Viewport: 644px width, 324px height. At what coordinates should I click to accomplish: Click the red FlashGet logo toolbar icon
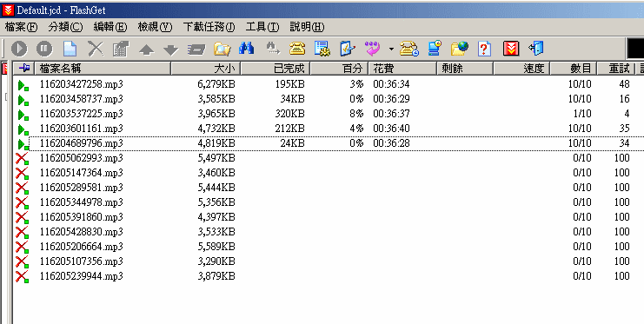pos(511,49)
